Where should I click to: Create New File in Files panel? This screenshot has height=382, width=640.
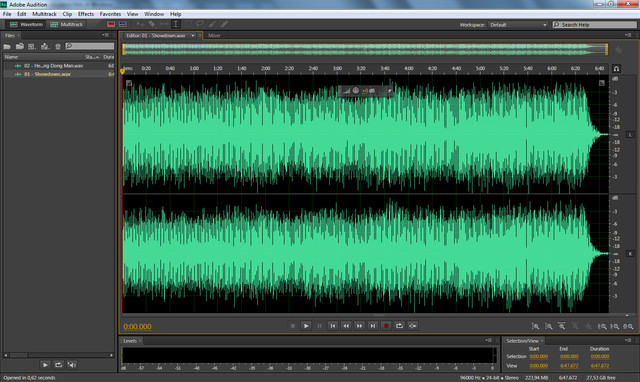32,47
